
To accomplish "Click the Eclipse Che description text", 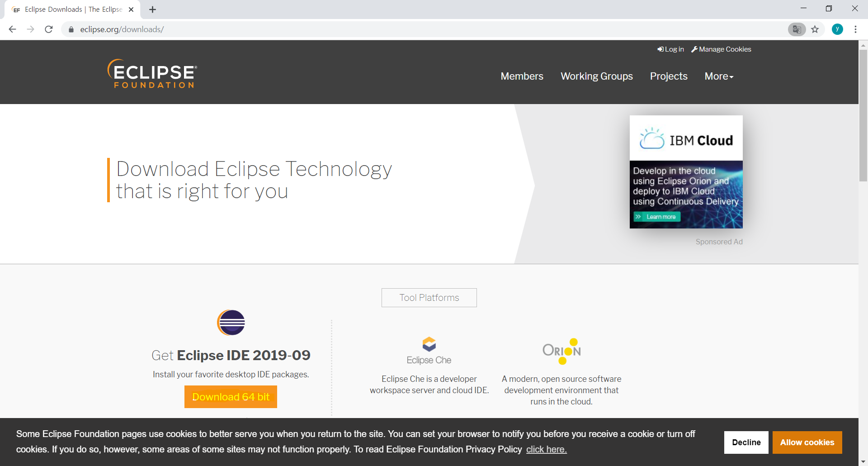I will click(x=429, y=385).
